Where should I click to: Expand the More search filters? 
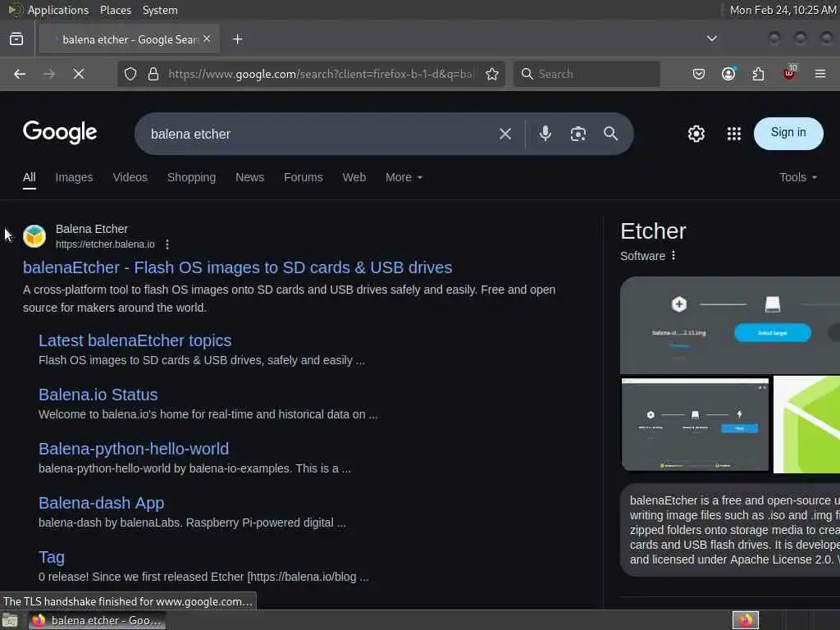point(404,177)
